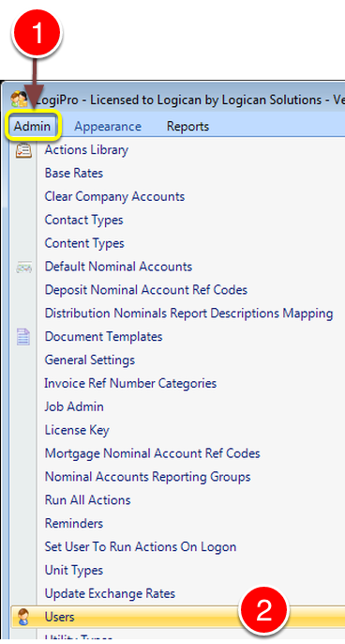Open Job Admin entry

(x=74, y=406)
